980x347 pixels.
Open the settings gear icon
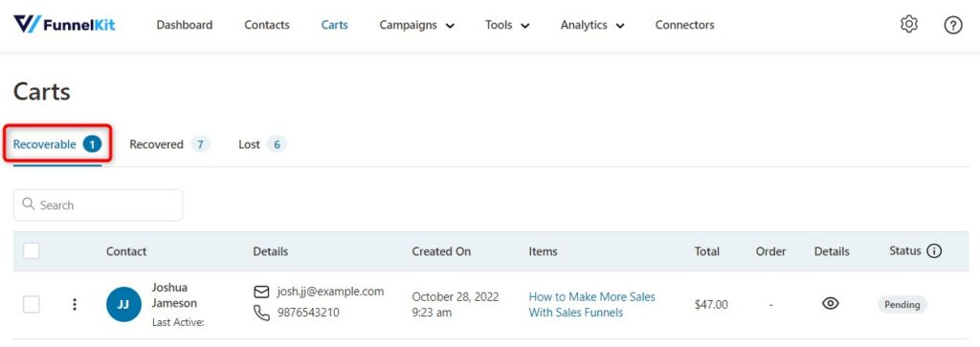(909, 24)
